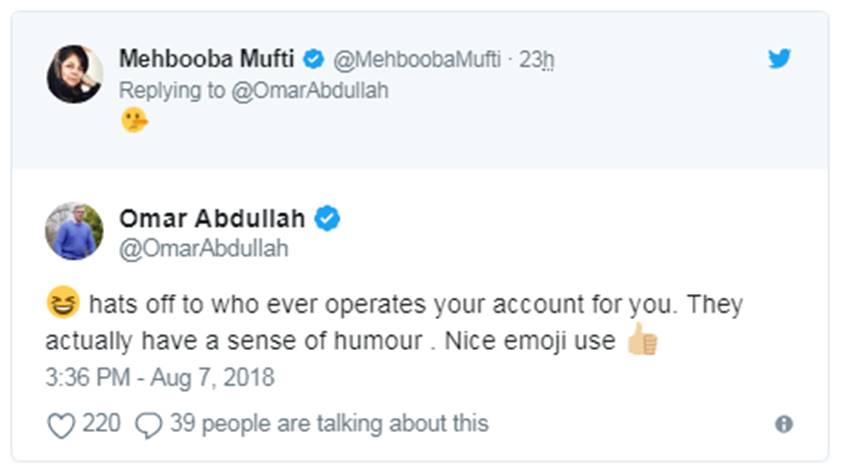Open the tweet info circle icon

[x=784, y=424]
